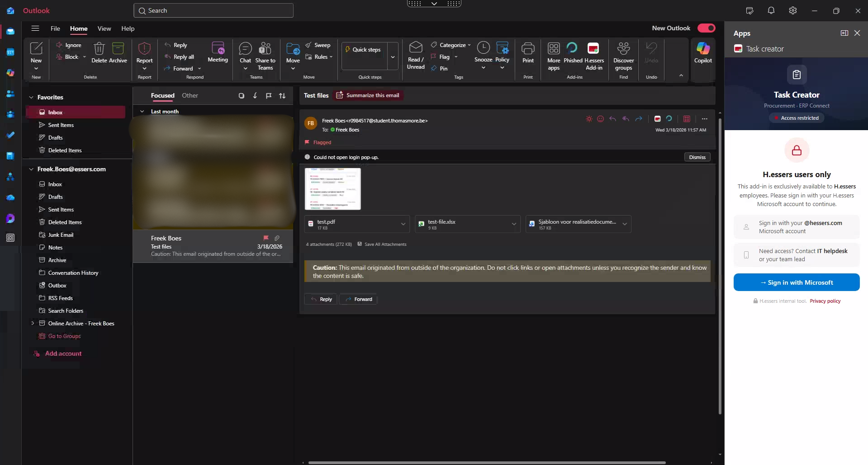This screenshot has width=868, height=465.
Task: Click Summarize this email
Action: point(368,95)
